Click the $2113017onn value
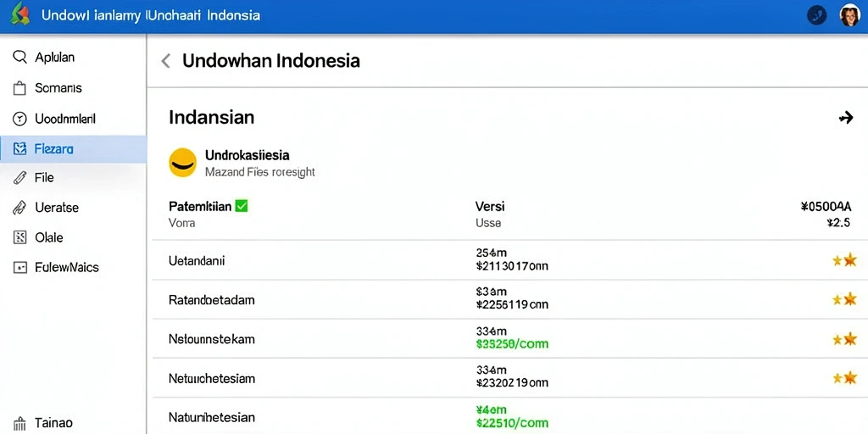This screenshot has height=434, width=868. click(512, 266)
